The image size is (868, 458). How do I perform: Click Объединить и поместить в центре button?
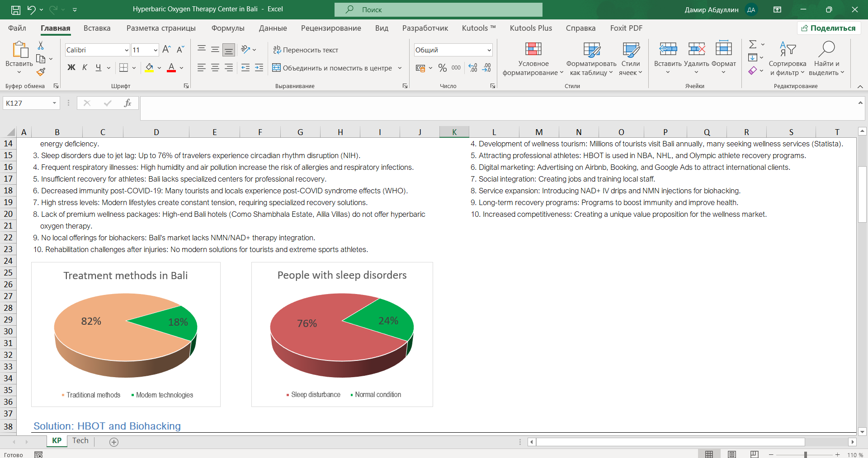pyautogui.click(x=332, y=68)
